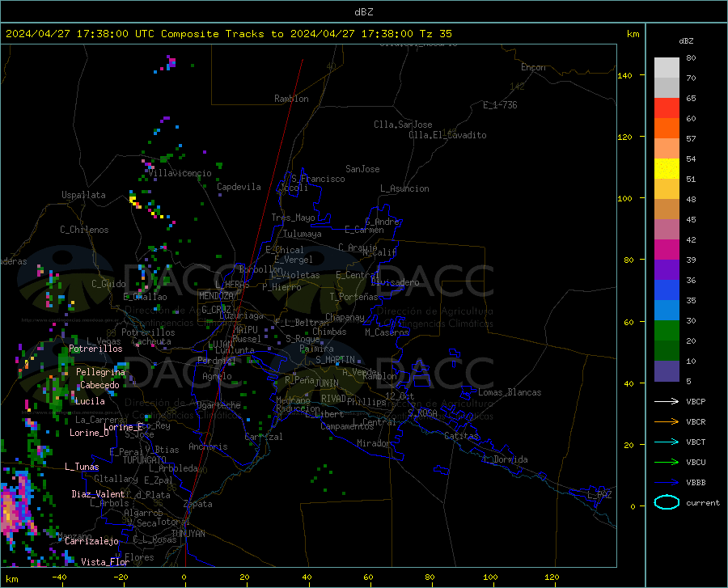The width and height of the screenshot is (728, 588).
Task: Click the L_Tunas map label
Action: [x=82, y=467]
